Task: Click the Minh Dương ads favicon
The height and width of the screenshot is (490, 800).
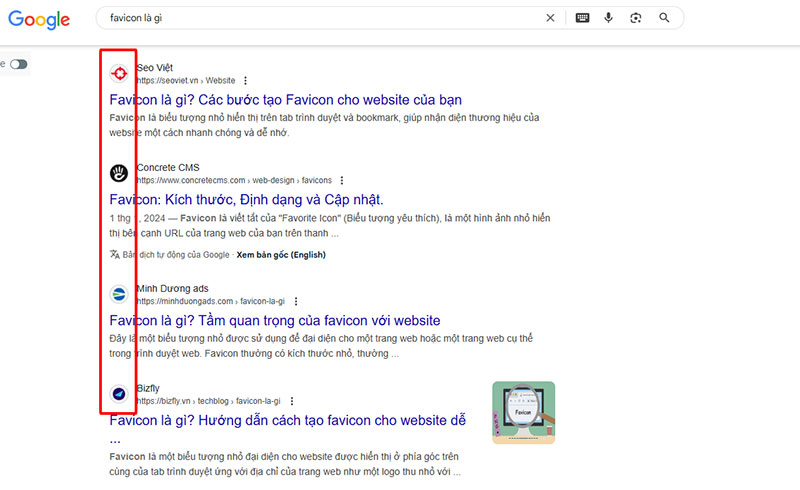Action: [119, 294]
